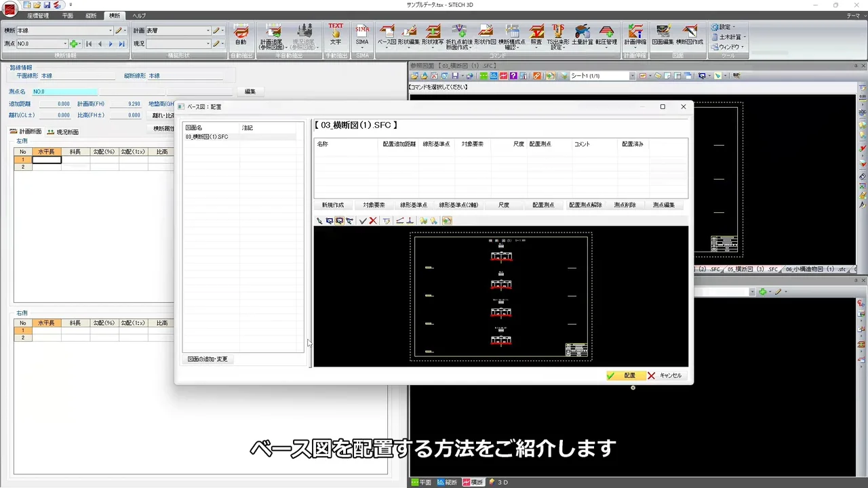Image resolution: width=868 pixels, height=488 pixels.
Task: Expand the ウィンドウ menu
Action: (x=728, y=47)
